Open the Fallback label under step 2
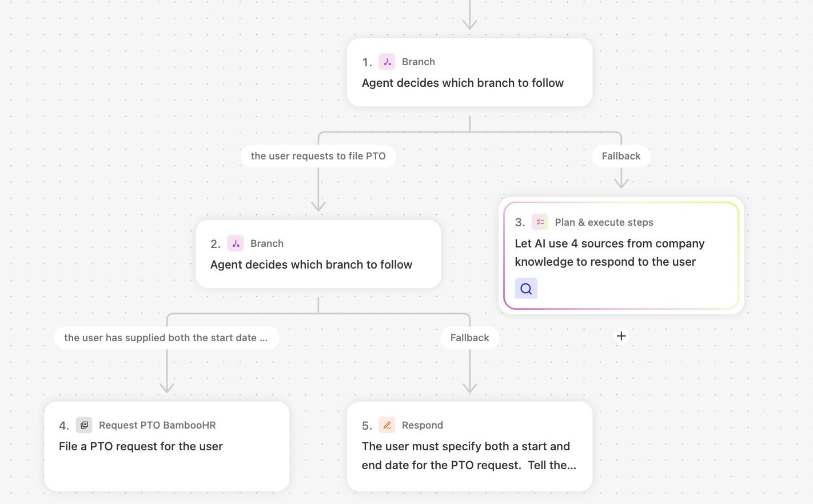Image resolution: width=813 pixels, height=504 pixels. 469,338
